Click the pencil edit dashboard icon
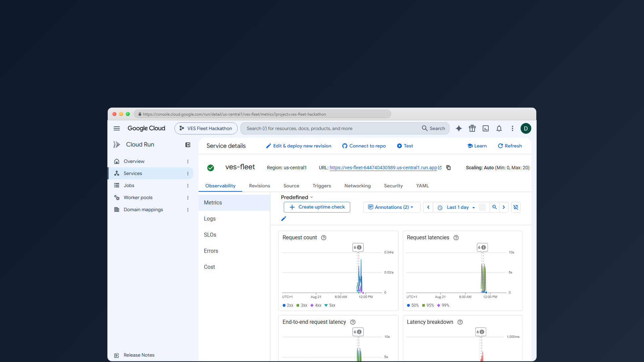This screenshot has width=644, height=362. pos(284,219)
